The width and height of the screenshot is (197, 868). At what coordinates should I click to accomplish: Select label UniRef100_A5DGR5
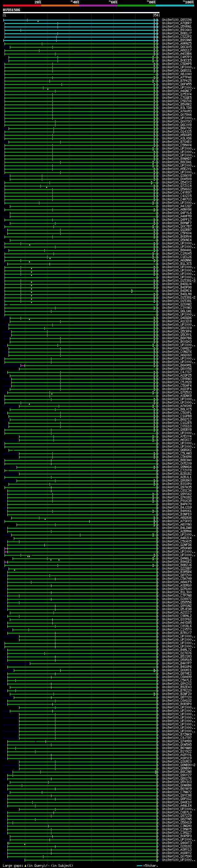coord(177,135)
